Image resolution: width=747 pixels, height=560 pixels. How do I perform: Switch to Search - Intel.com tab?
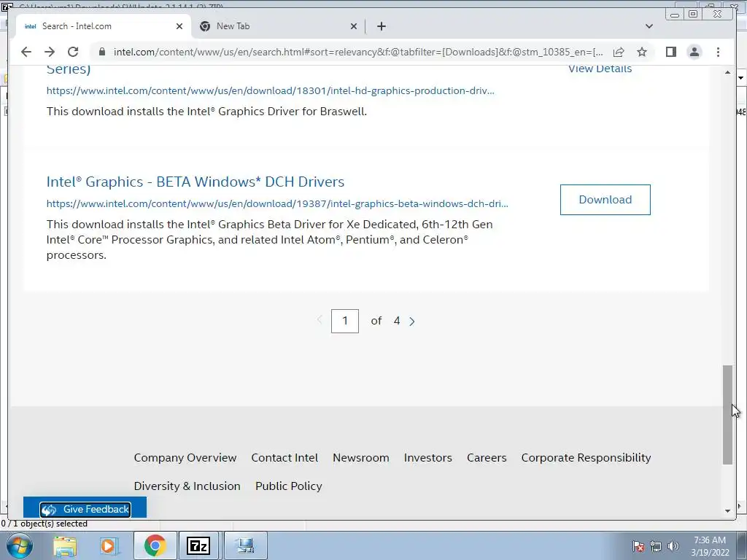pyautogui.click(x=103, y=26)
